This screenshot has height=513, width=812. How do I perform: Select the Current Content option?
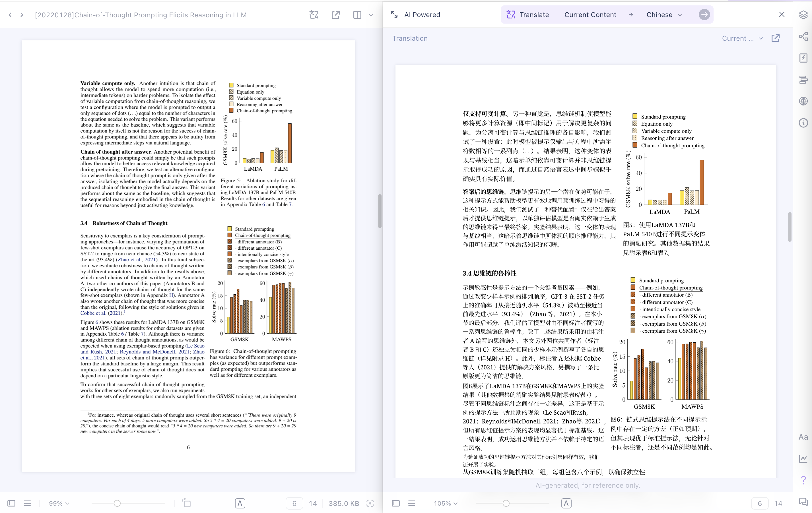tap(590, 15)
